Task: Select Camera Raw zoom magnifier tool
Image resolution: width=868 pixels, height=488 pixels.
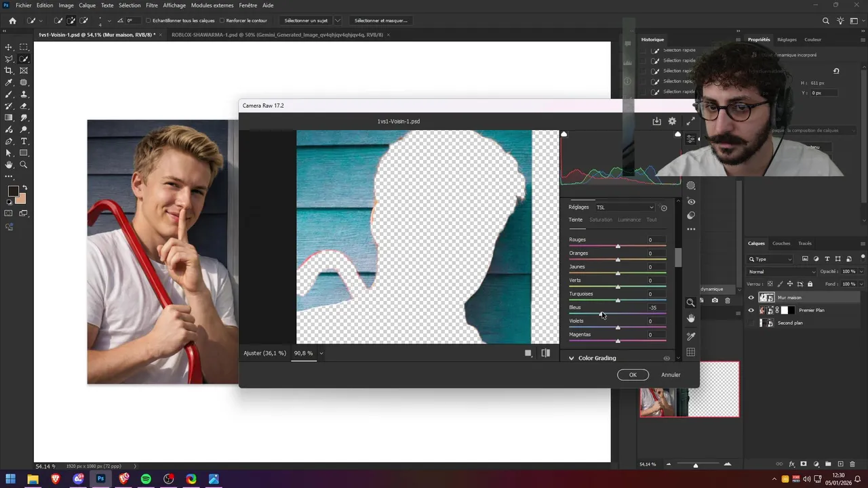Action: pyautogui.click(x=691, y=303)
